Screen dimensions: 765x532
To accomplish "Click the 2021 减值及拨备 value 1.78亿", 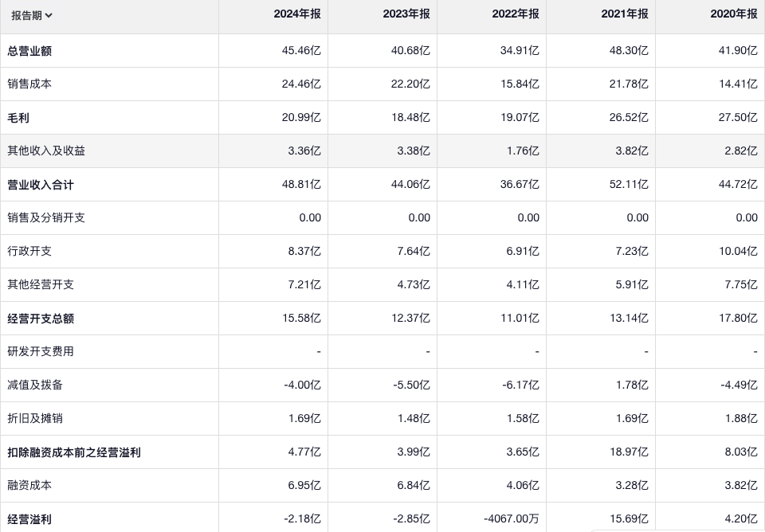I will [632, 385].
